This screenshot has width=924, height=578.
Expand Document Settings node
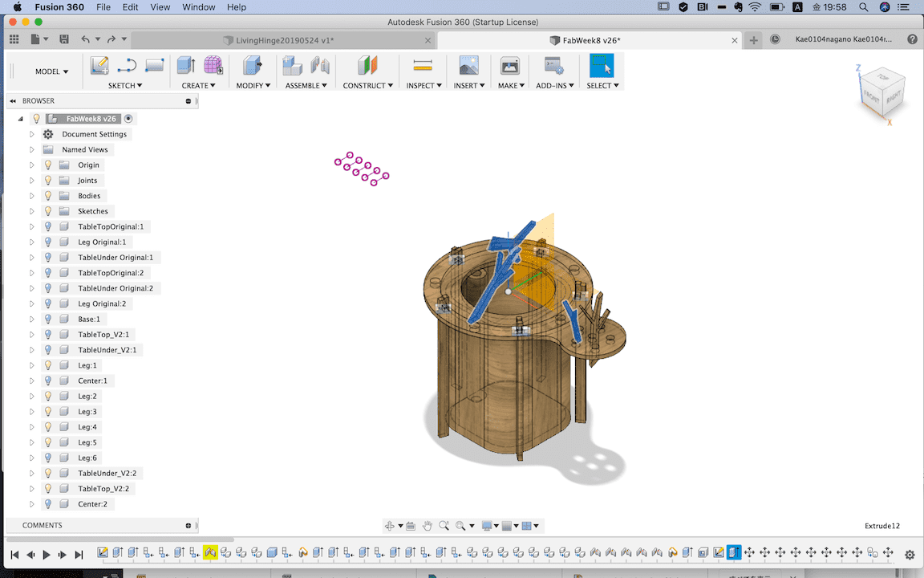(x=32, y=135)
